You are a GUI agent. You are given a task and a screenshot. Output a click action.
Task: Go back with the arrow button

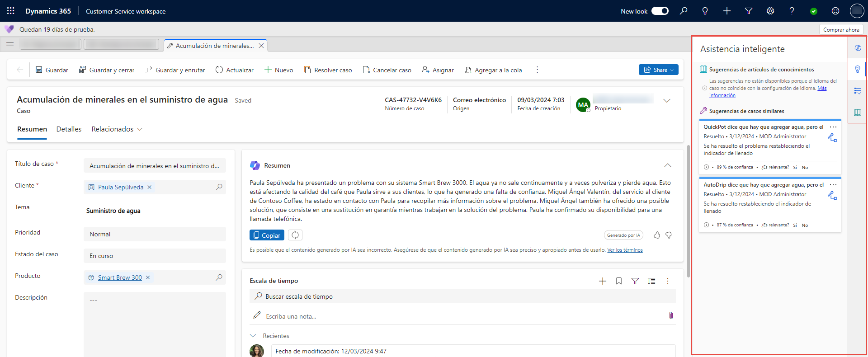(x=19, y=70)
